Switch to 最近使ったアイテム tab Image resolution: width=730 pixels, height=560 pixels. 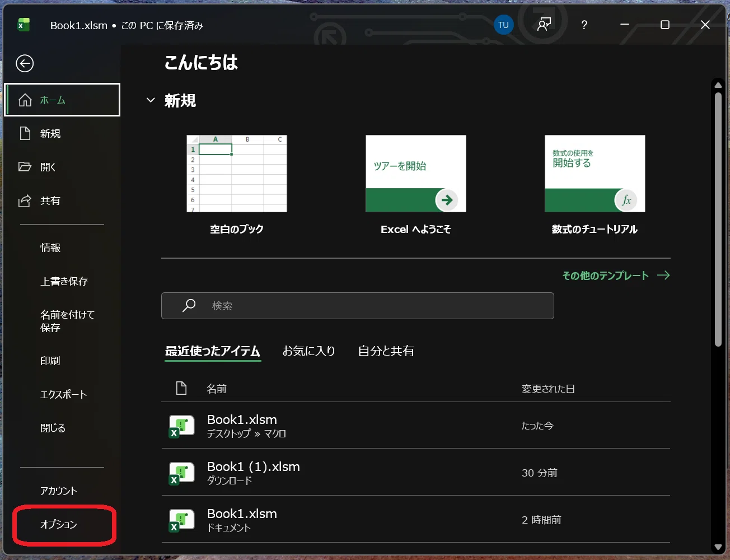point(213,351)
